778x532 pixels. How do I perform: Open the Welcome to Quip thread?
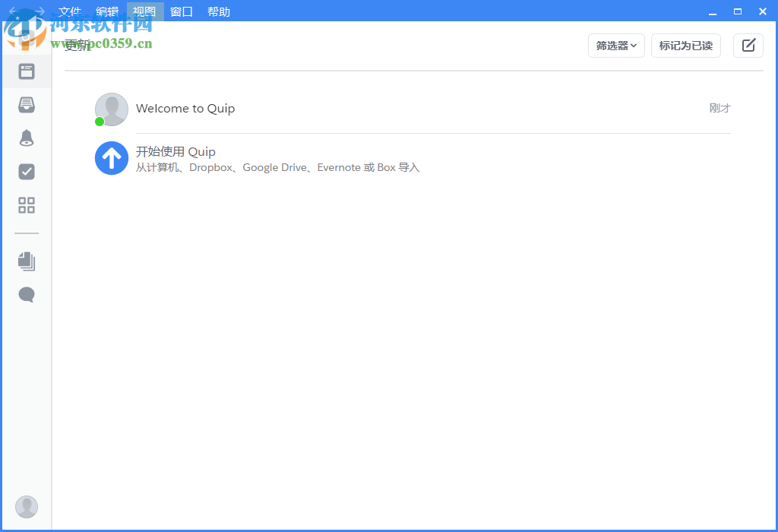pos(185,108)
